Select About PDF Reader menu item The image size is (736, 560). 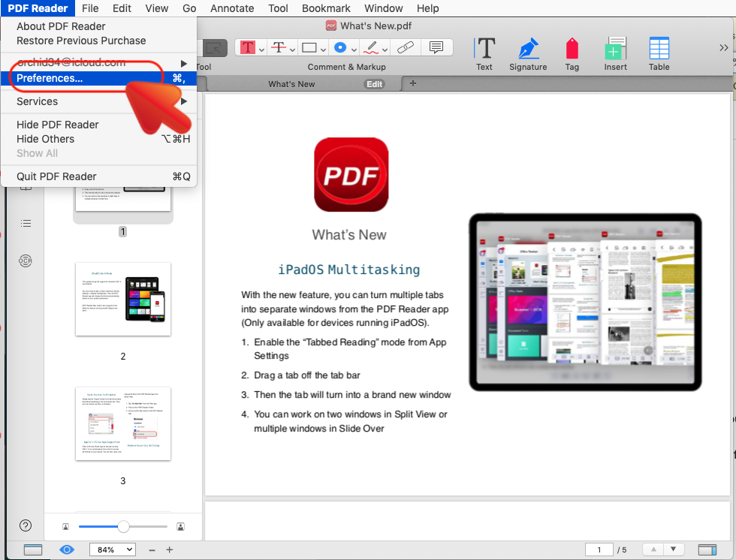click(x=98, y=26)
